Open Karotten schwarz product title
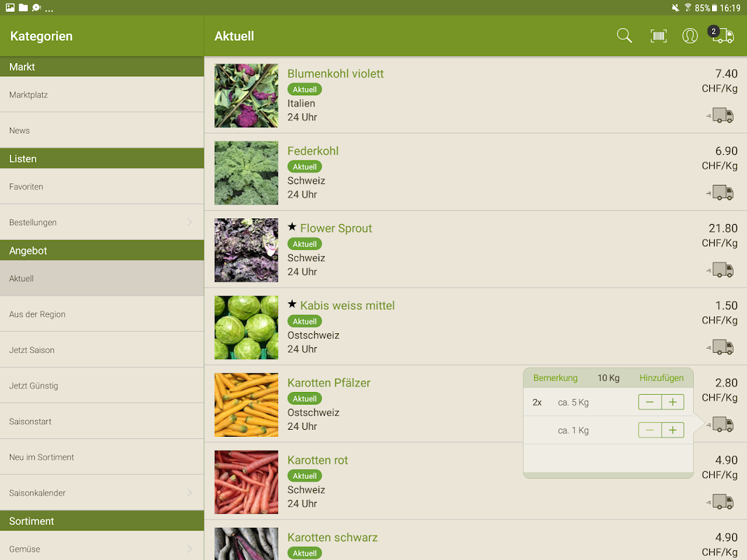 (x=333, y=537)
